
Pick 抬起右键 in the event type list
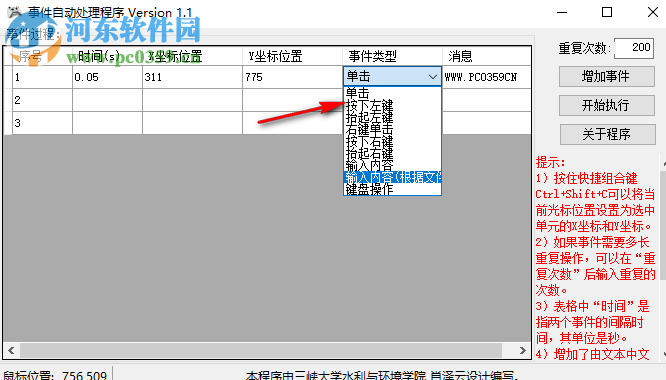click(392, 153)
